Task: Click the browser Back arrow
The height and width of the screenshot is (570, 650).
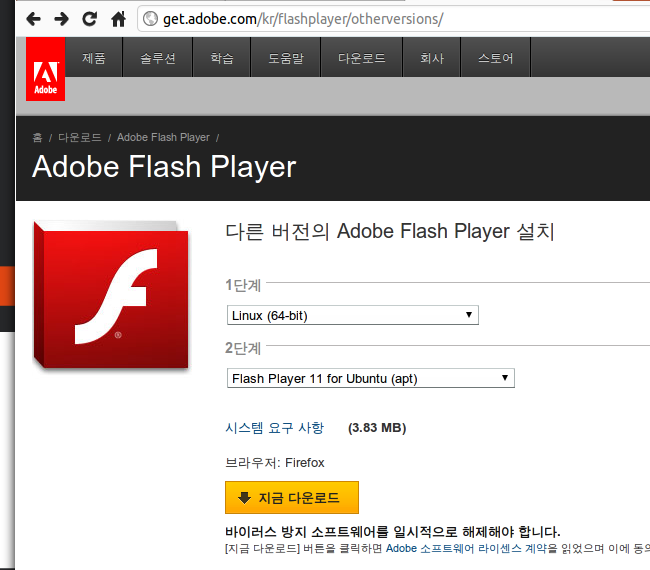Action: pos(34,19)
